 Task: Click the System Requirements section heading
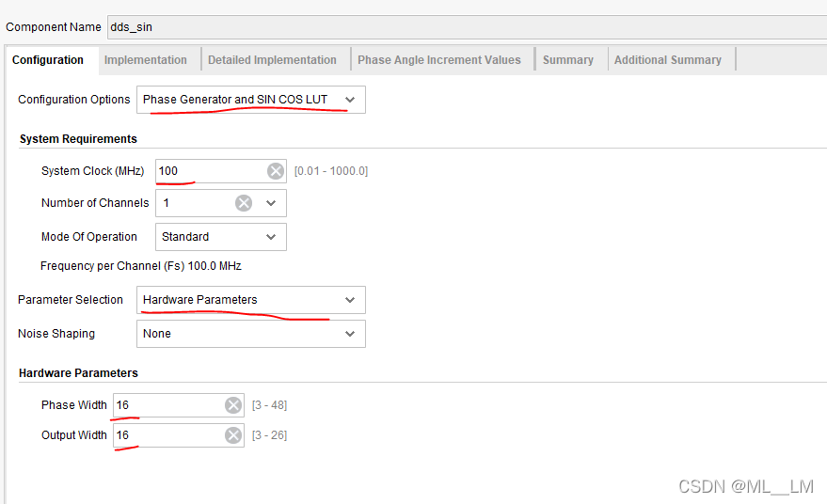79,138
